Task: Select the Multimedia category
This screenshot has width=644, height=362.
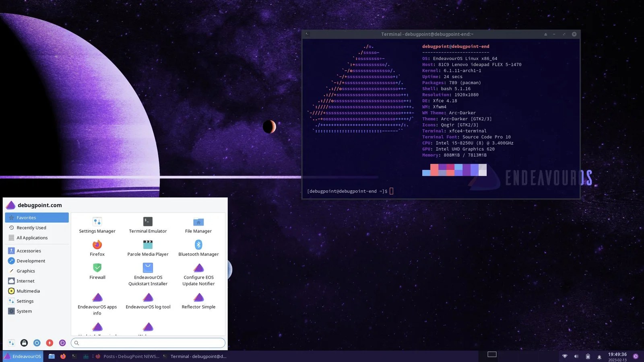Action: coord(28,291)
